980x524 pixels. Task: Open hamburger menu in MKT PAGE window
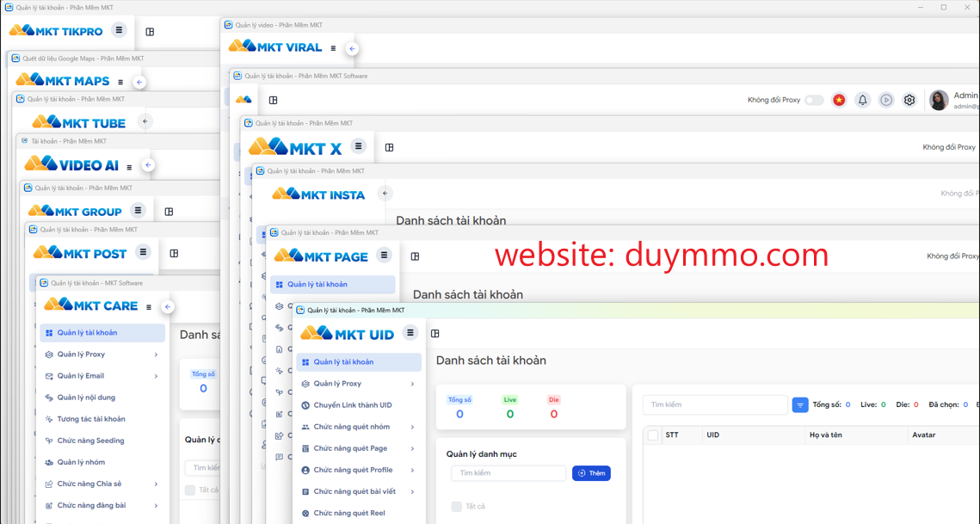pyautogui.click(x=385, y=255)
